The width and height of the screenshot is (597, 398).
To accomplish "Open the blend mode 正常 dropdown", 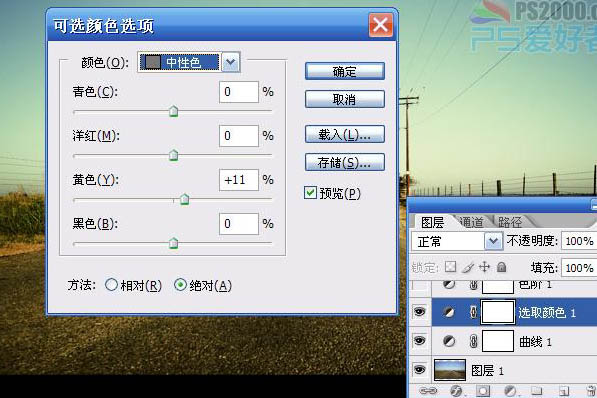I will coord(493,241).
